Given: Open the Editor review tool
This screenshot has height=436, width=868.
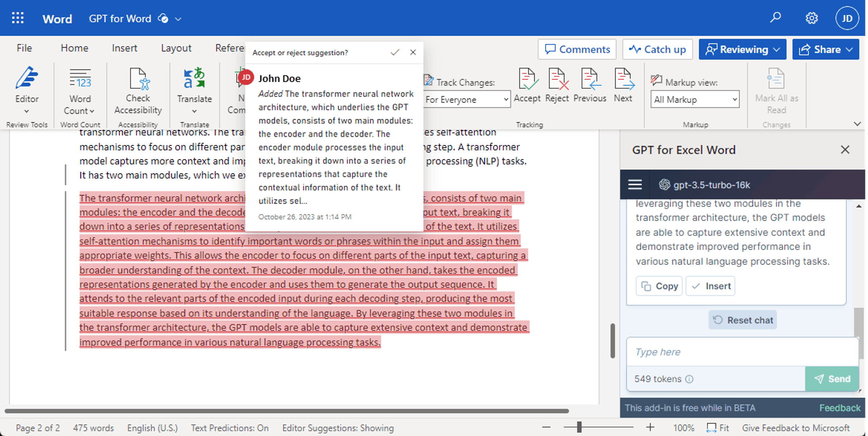Looking at the screenshot, I should click(26, 90).
